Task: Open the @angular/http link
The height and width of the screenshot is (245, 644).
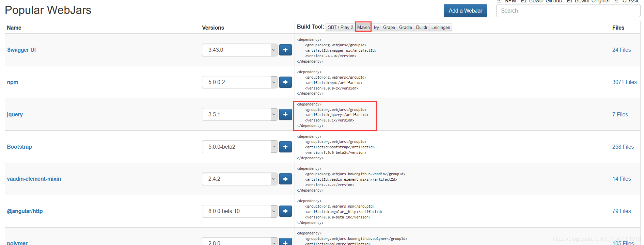Action: pyautogui.click(x=25, y=211)
